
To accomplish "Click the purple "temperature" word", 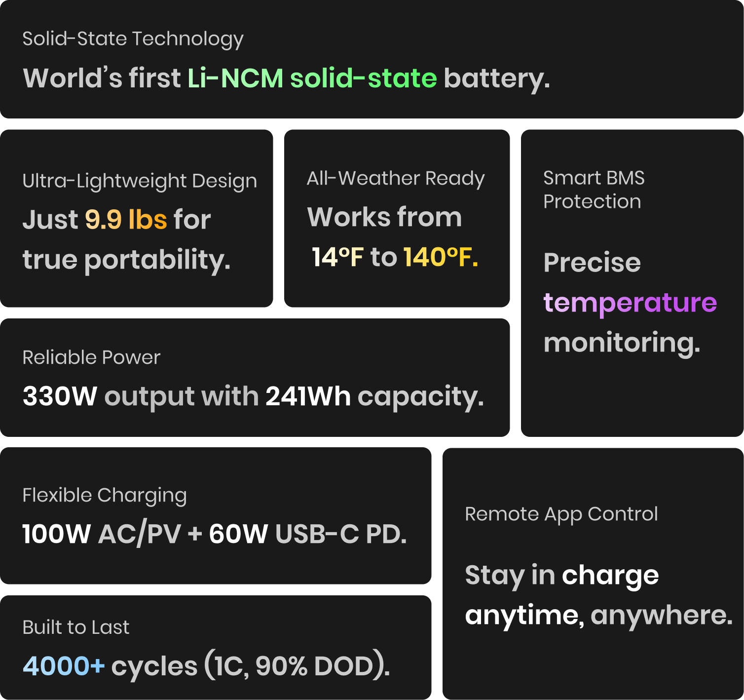I will [630, 302].
